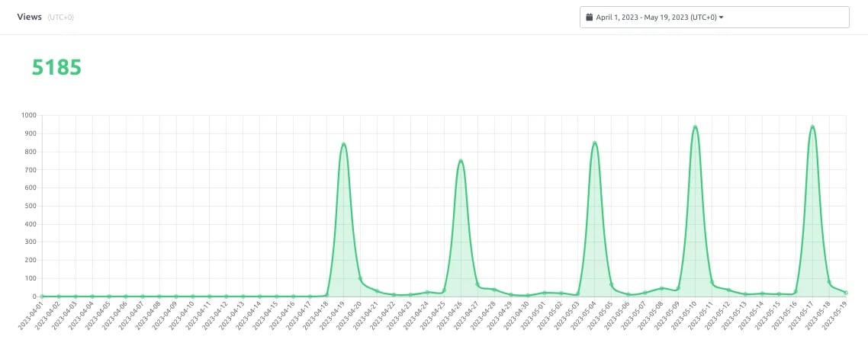Image resolution: width=868 pixels, height=356 pixels.
Task: Select the 2023-04-01 first data point
Action: pos(42,297)
